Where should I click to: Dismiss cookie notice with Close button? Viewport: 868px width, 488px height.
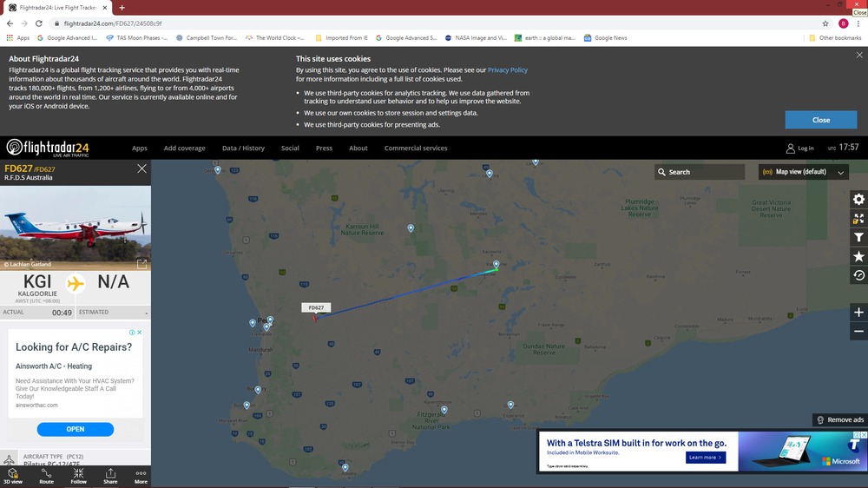click(x=820, y=120)
